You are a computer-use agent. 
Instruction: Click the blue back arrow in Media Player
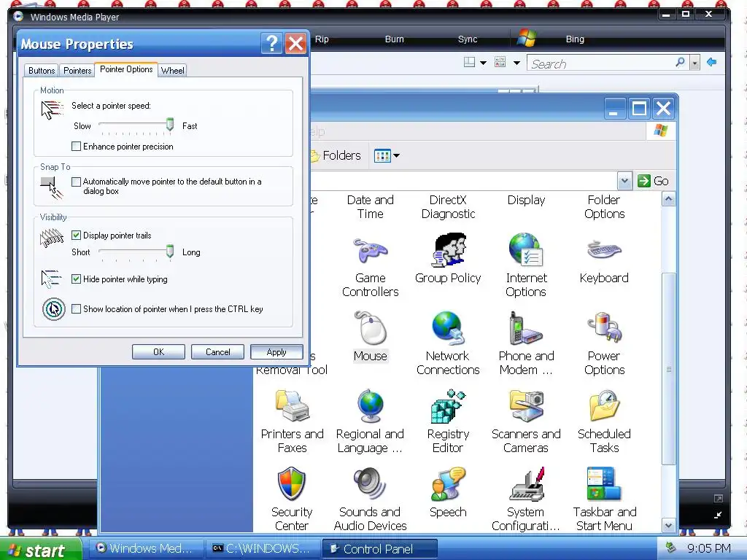(x=712, y=62)
